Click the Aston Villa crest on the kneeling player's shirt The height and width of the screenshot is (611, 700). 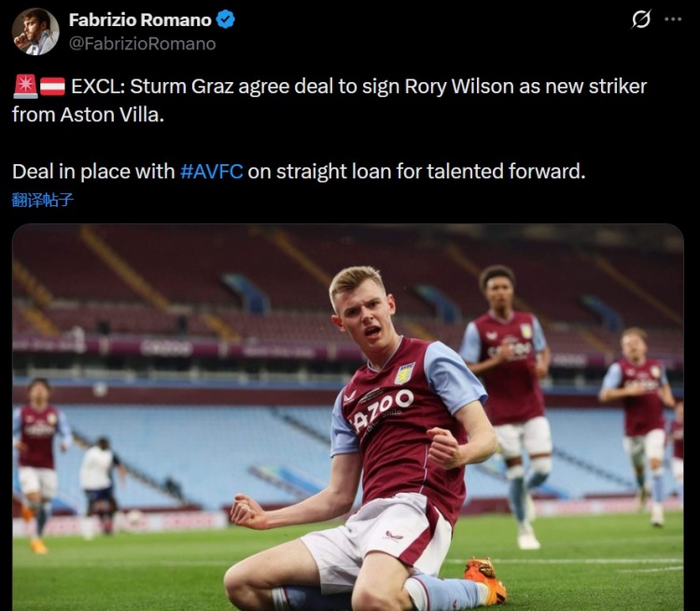click(x=404, y=373)
